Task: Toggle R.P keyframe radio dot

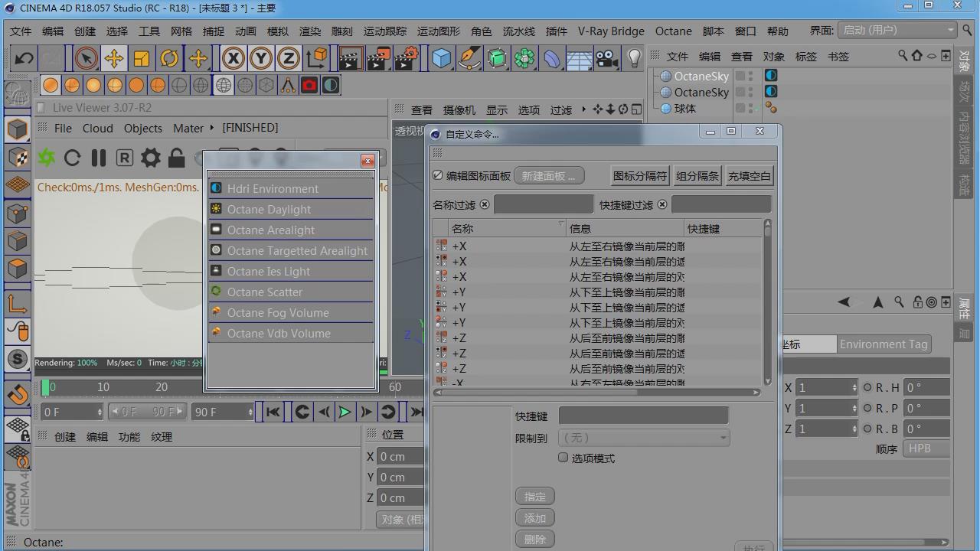Action: pos(867,408)
